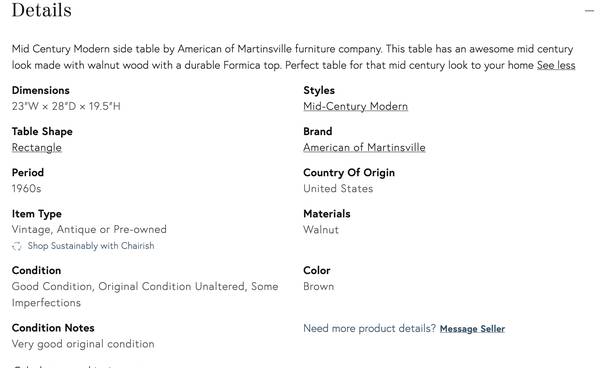The width and height of the screenshot is (600, 368).
Task: Click the Walnut materials value
Action: [x=321, y=230]
